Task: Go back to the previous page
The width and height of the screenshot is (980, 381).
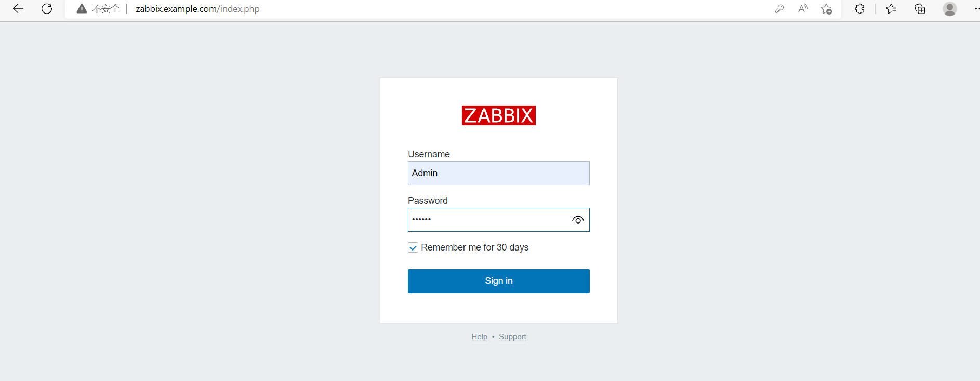Action: (18, 9)
